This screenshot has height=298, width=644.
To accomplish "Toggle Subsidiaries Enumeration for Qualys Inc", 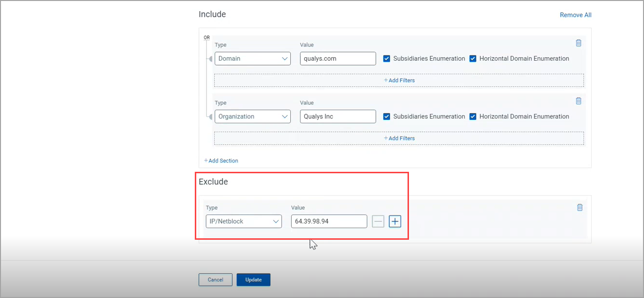I will click(387, 116).
